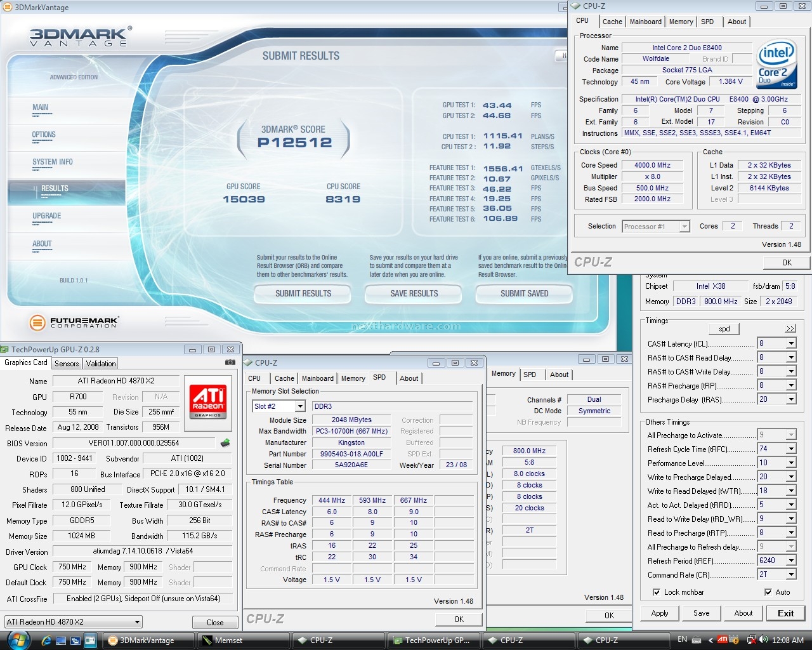Open Read to Precharge (tRTP) dropdown
Viewport: 812px width, 650px height.
pos(791,533)
